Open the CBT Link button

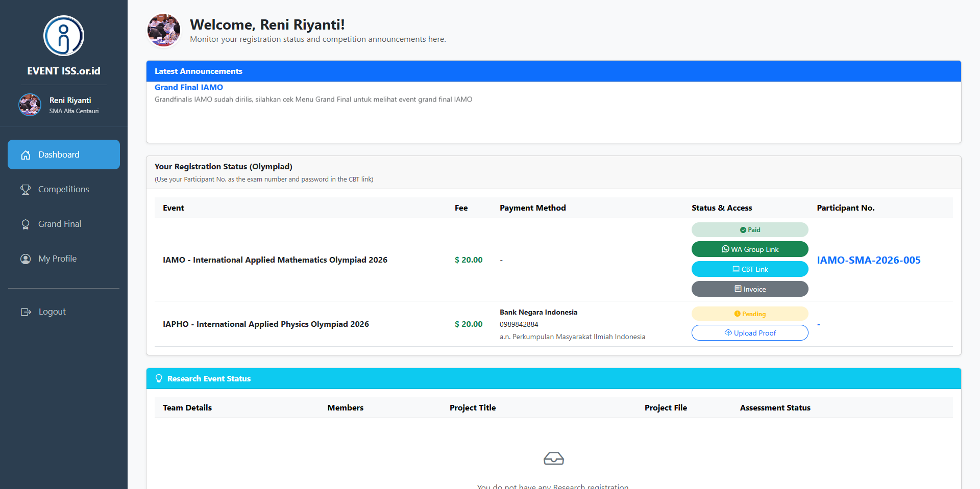coord(750,269)
